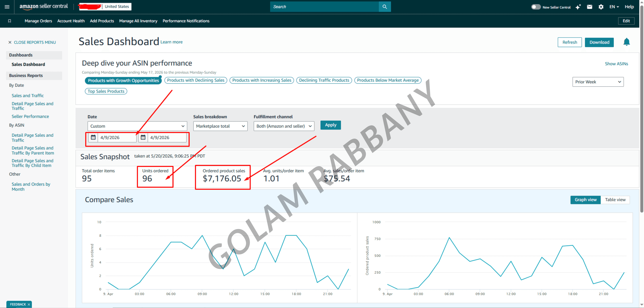
Task: Open the sparkle new features icon
Action: (x=578, y=7)
